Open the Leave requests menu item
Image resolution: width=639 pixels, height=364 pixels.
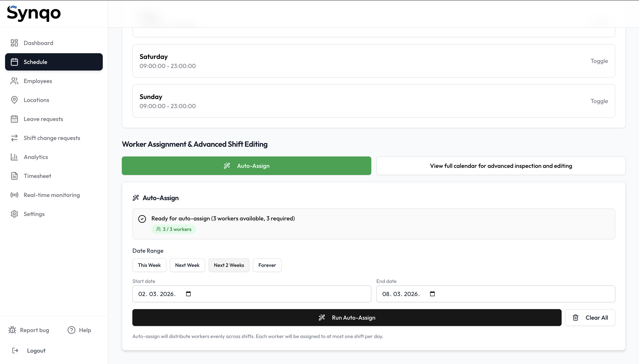coord(43,119)
